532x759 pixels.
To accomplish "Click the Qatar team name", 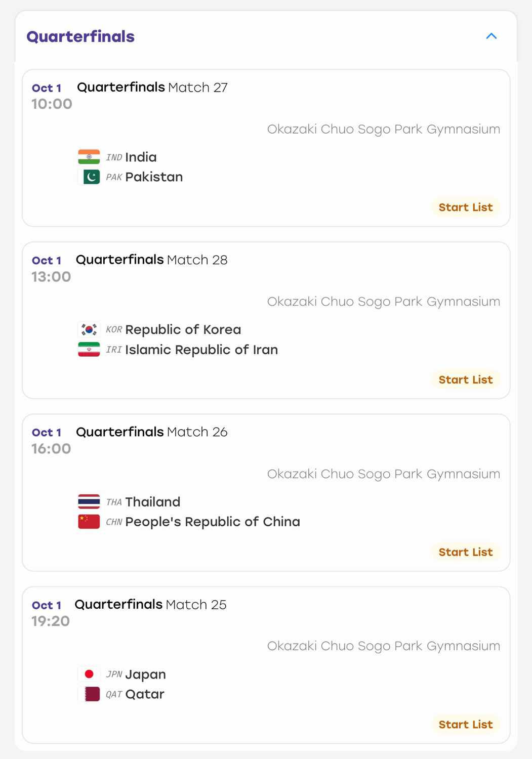I will tap(145, 694).
